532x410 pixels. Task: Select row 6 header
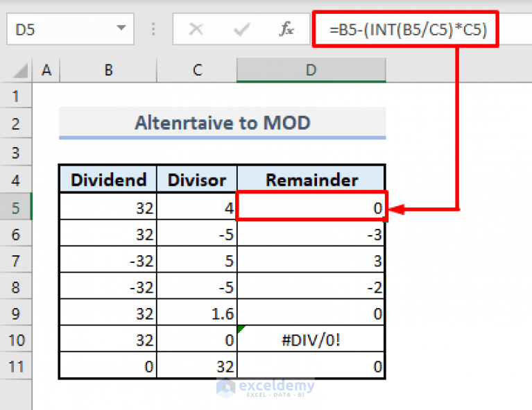click(16, 234)
